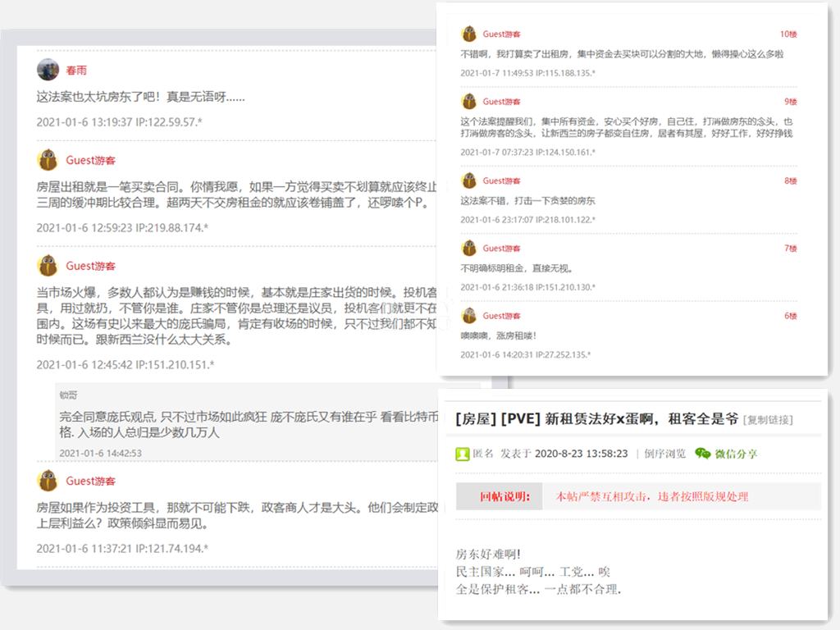
Task: Click the 6楼 commenter's guest avatar
Action: [469, 316]
